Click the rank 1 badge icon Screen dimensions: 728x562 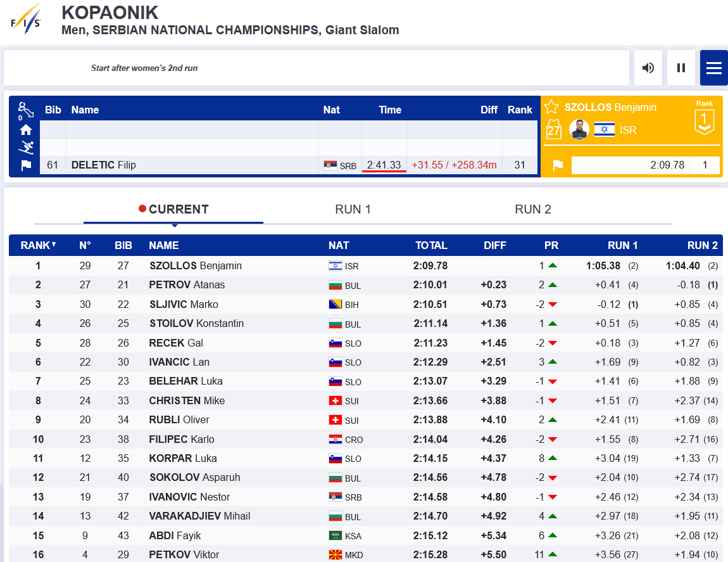[705, 122]
